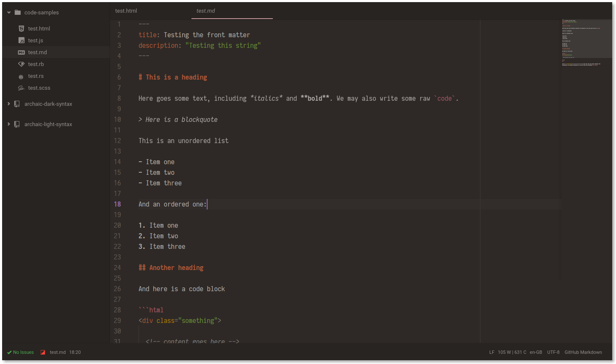
Task: Click test.md file name in status bar
Action: (58, 352)
